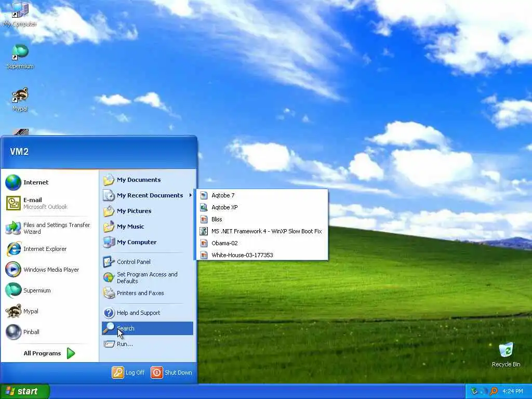The width and height of the screenshot is (532, 399).
Task: Open My Computer icon in Start menu
Action: click(x=109, y=242)
